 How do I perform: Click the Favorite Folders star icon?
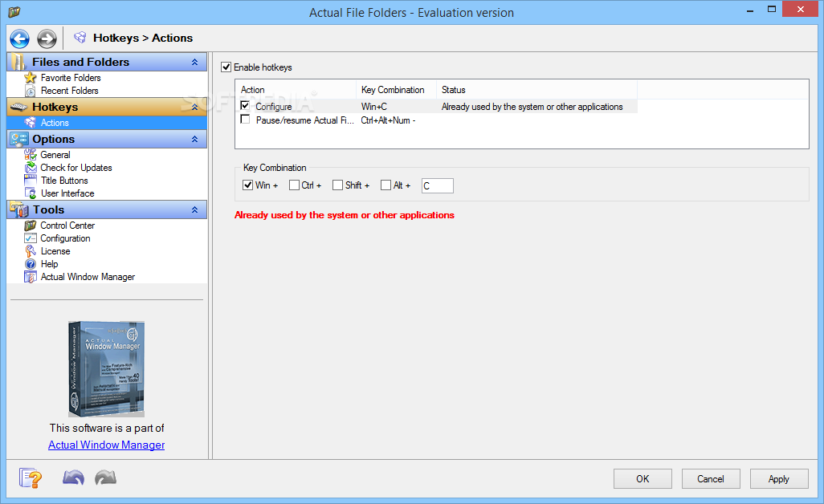pos(31,78)
